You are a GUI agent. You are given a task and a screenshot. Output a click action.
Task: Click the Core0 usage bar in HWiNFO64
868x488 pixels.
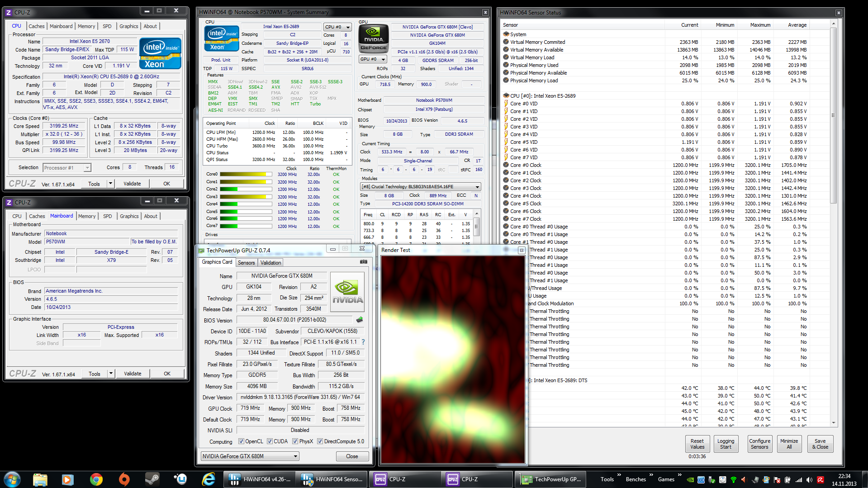tap(246, 174)
